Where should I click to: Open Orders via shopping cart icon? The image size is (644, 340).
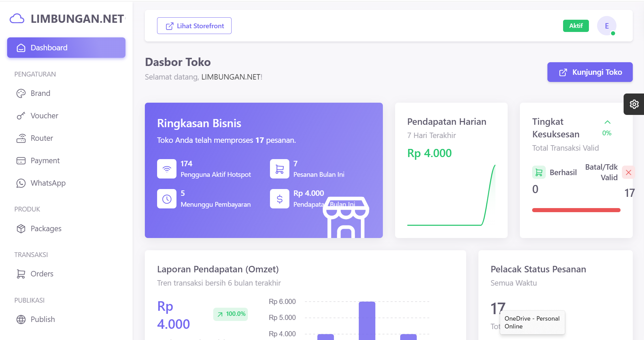21,274
